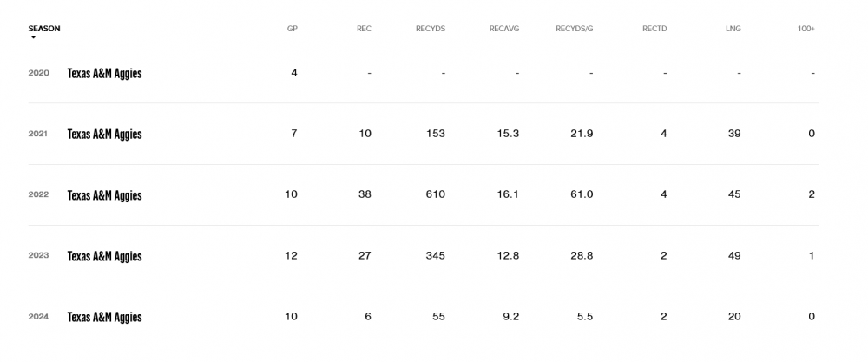Click the 2024 season label
This screenshot has height=362, width=868.
(38, 317)
